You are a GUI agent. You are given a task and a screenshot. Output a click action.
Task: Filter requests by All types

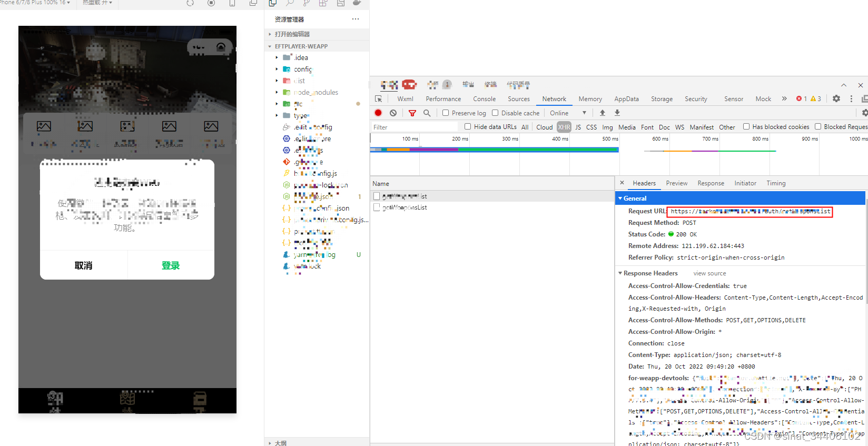coord(525,127)
